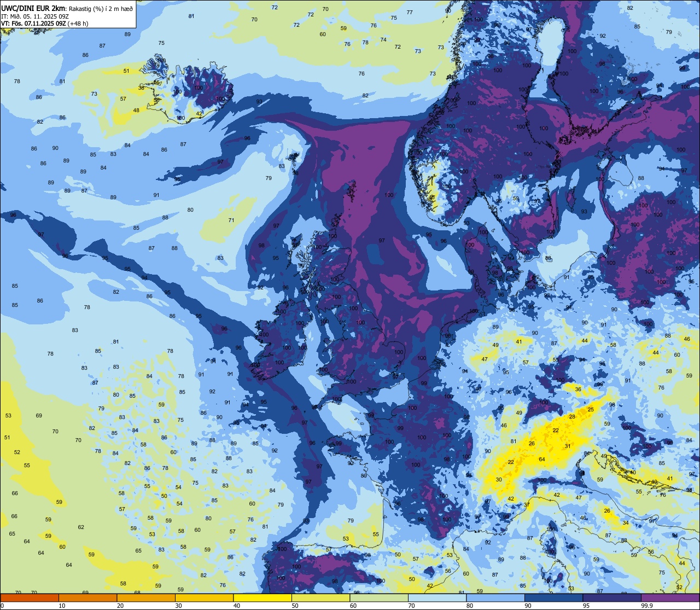Click the humidity value "25" in the yellow band
The height and width of the screenshot is (610, 700).
point(591,410)
